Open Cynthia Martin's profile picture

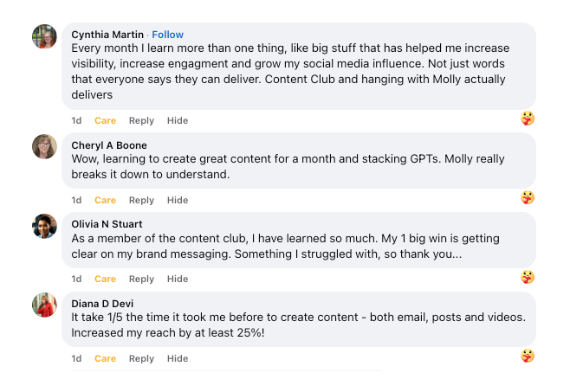(44, 36)
